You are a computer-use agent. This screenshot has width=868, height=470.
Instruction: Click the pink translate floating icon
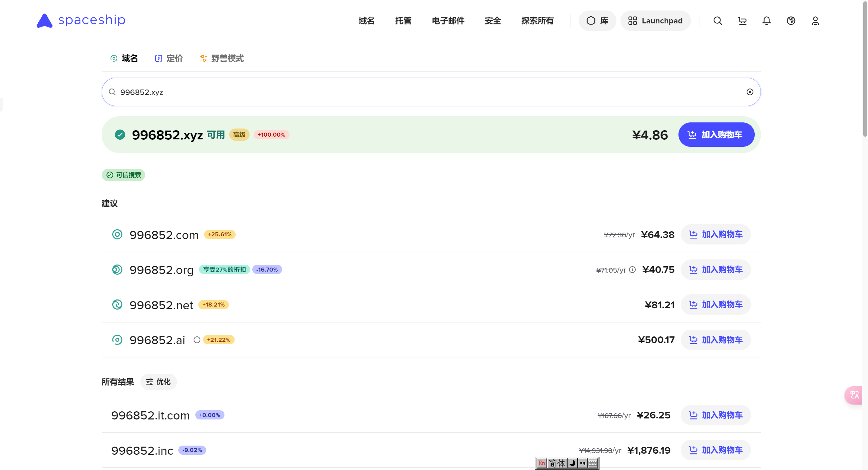pos(854,395)
